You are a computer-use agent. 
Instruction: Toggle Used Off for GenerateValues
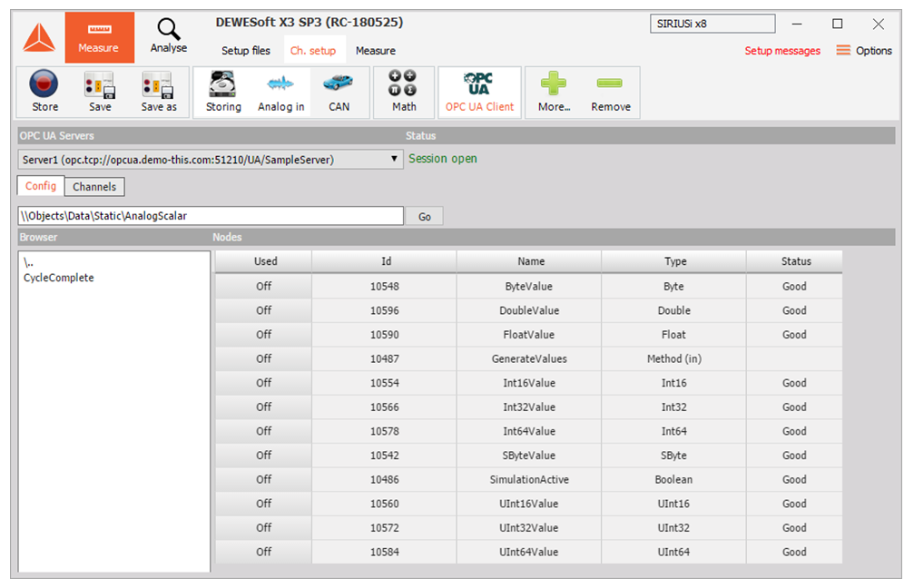coord(263,359)
